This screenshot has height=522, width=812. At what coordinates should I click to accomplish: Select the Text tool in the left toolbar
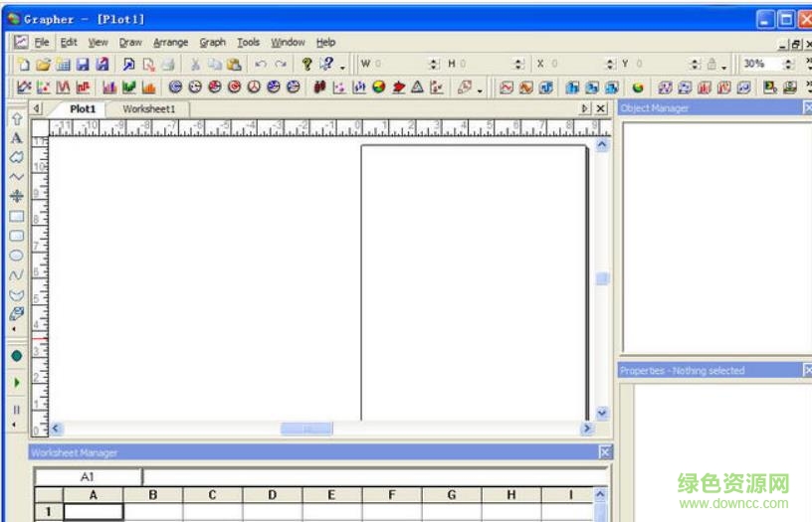16,137
